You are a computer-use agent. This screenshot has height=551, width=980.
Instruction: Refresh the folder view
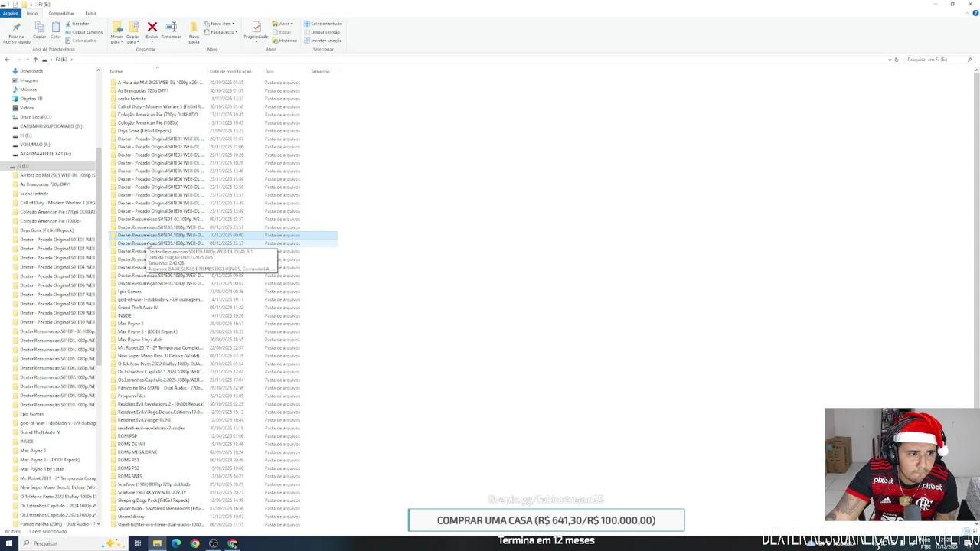click(x=896, y=60)
